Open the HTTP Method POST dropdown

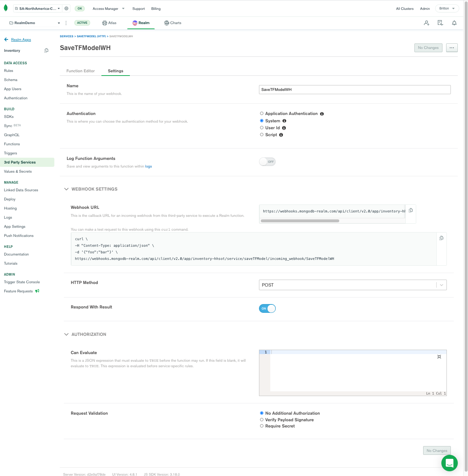[353, 285]
